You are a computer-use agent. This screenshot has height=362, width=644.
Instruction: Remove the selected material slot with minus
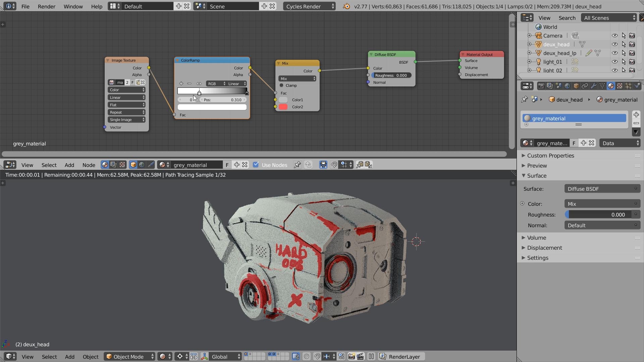point(636,123)
